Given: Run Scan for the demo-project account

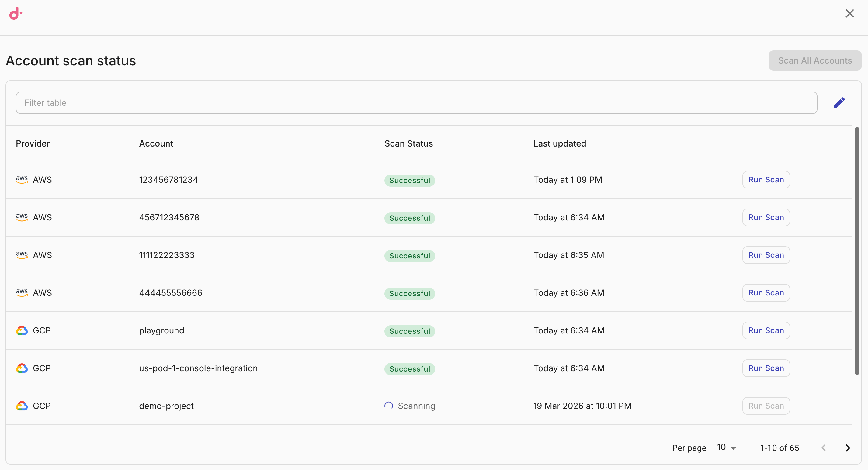Looking at the screenshot, I should 766,406.
